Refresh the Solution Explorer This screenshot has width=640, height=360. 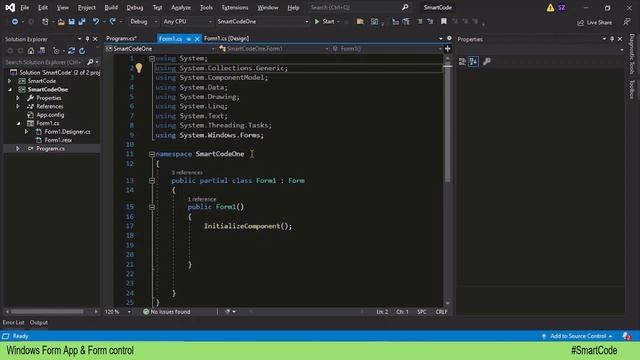pos(82,51)
